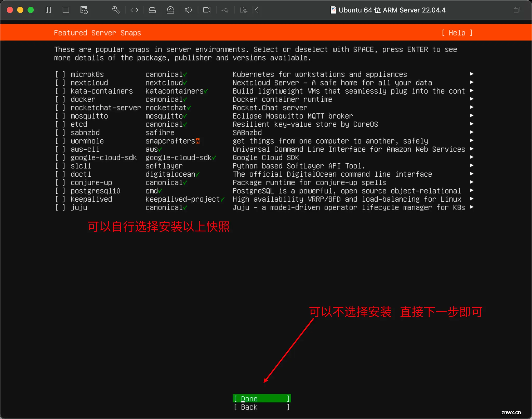The height and width of the screenshot is (419, 532).
Task: Click the keepalived-project publisher text
Action: click(183, 199)
